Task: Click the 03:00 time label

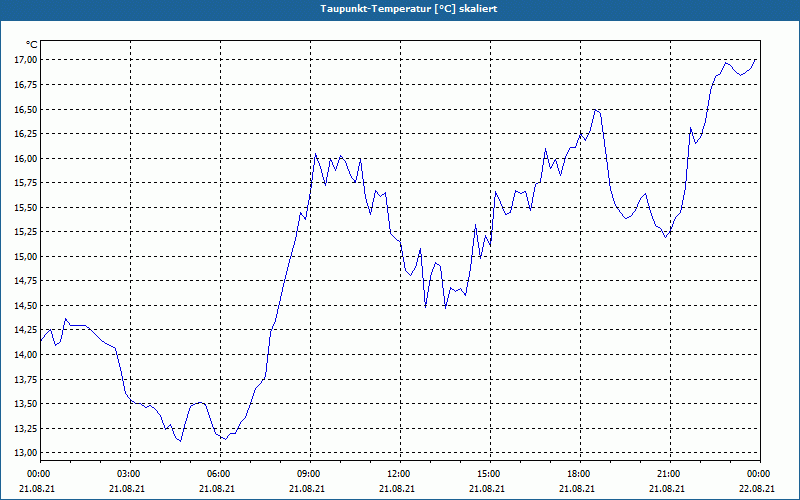Action: click(x=131, y=474)
